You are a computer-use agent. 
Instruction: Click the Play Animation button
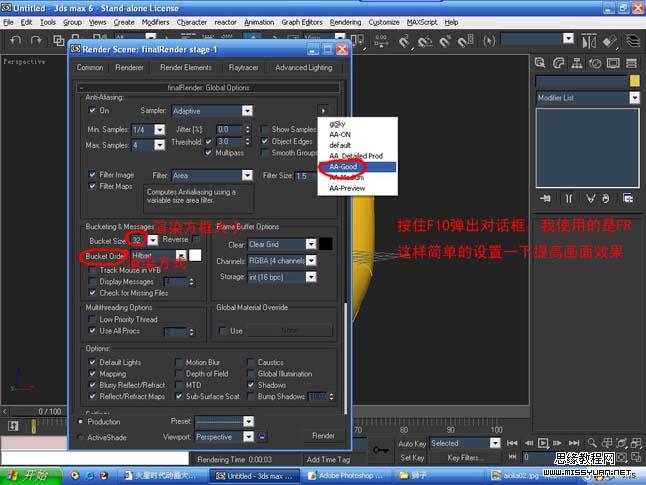click(x=543, y=443)
